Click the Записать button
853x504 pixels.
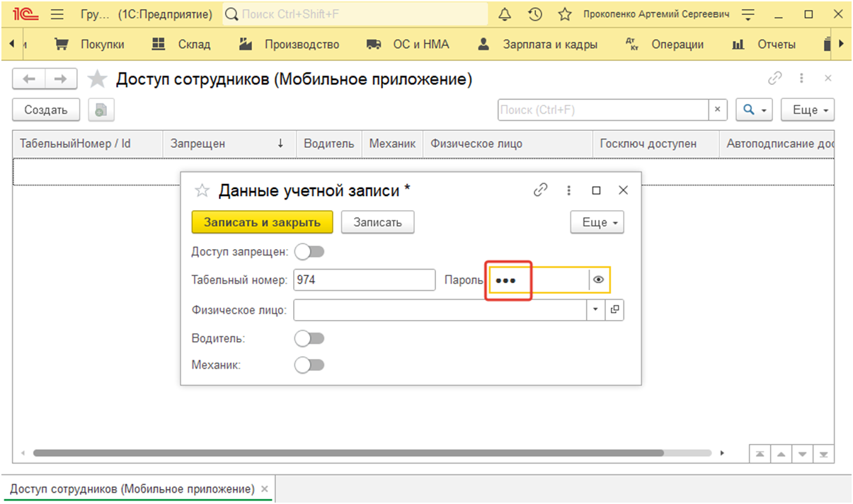(x=377, y=222)
